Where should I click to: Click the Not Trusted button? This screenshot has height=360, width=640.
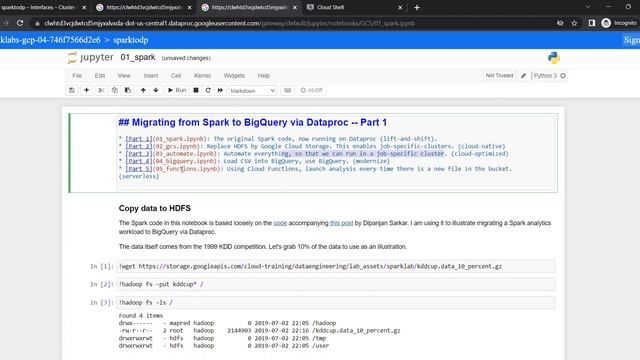click(499, 76)
